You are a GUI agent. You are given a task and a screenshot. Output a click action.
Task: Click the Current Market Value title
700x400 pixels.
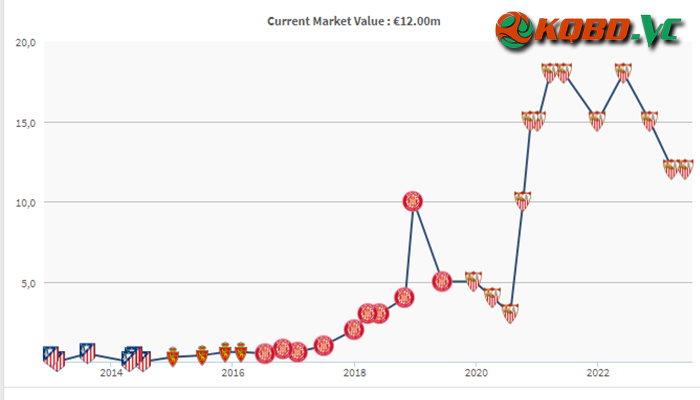[354, 21]
